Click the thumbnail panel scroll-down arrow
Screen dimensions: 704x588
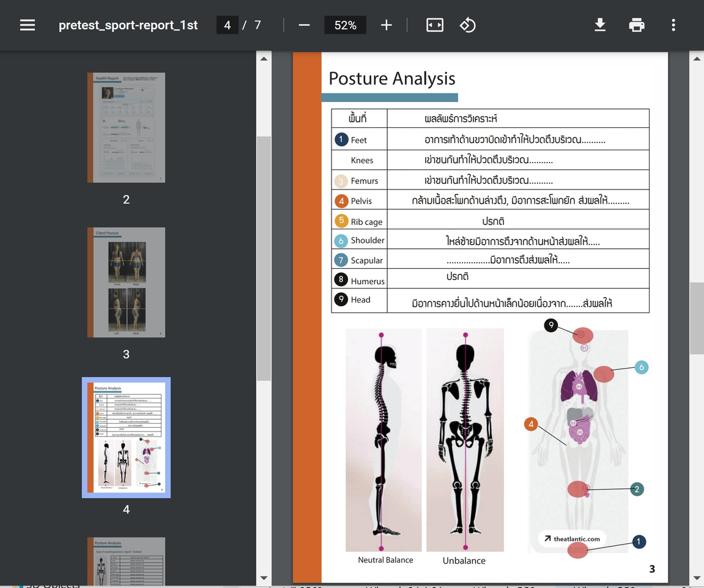[x=264, y=578]
